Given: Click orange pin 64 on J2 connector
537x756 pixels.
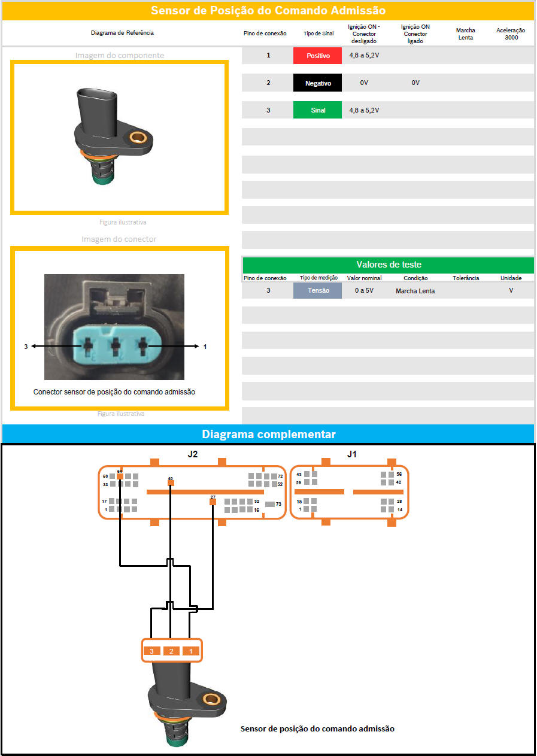Looking at the screenshot, I should click(120, 476).
